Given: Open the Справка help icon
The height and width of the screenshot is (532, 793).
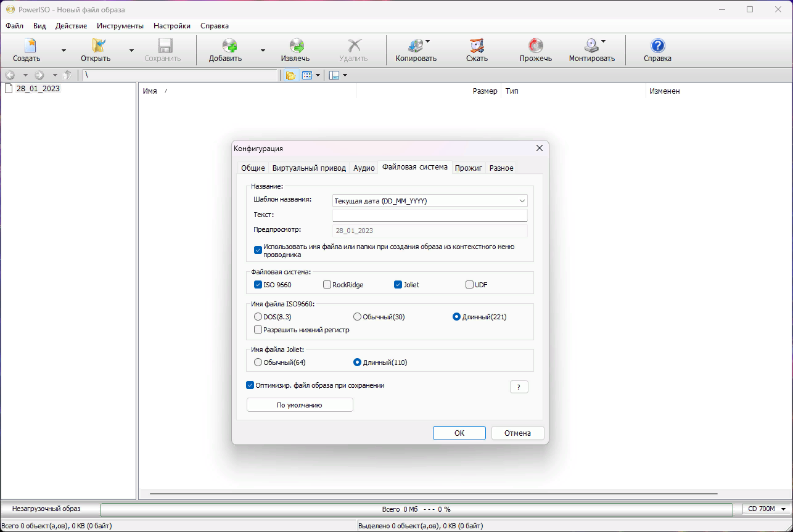Looking at the screenshot, I should coord(657,49).
